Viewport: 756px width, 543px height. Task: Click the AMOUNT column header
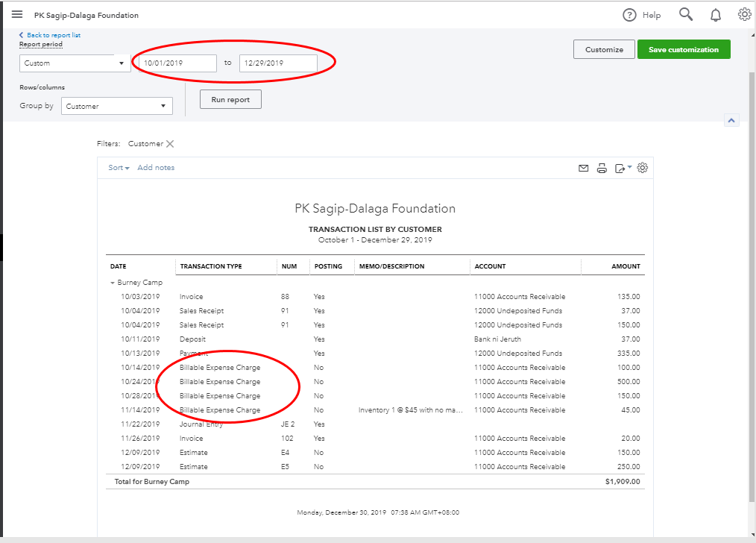click(626, 266)
